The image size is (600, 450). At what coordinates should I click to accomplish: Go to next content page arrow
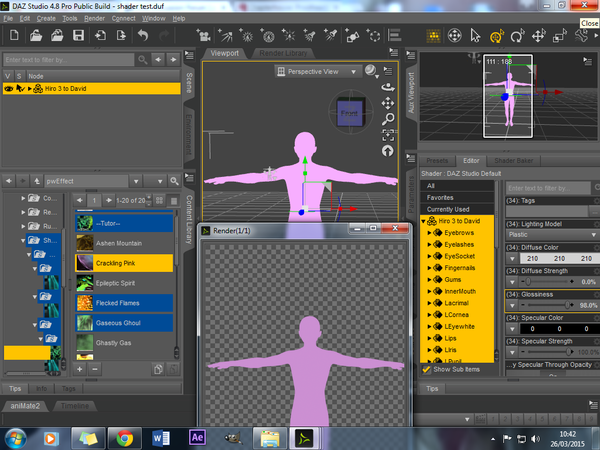point(108,200)
